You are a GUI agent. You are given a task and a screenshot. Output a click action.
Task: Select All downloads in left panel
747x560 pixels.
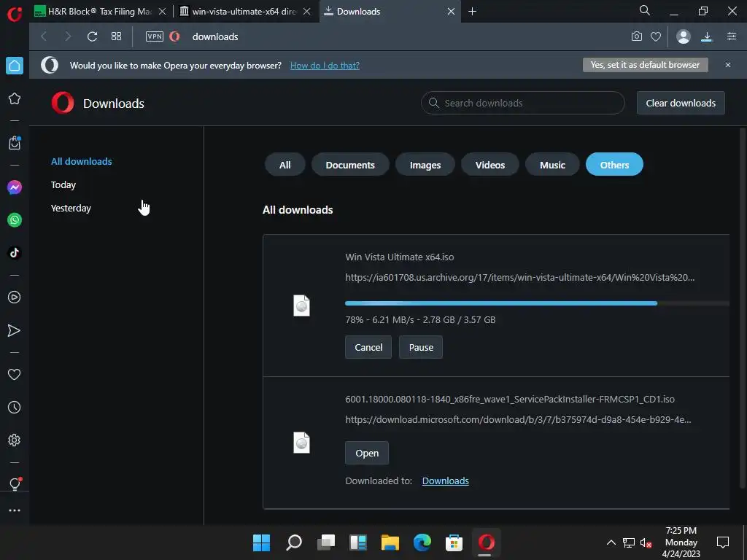[x=82, y=161]
